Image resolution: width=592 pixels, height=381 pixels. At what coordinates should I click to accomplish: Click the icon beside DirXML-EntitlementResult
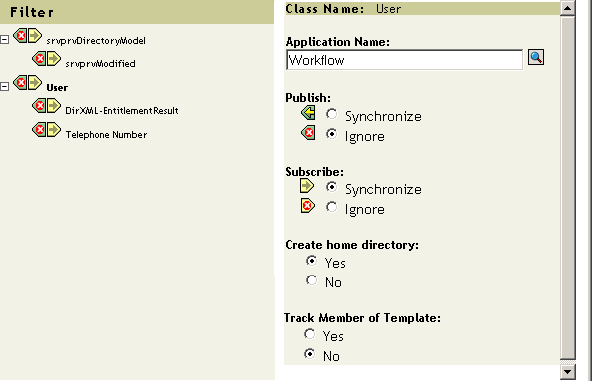click(46, 106)
